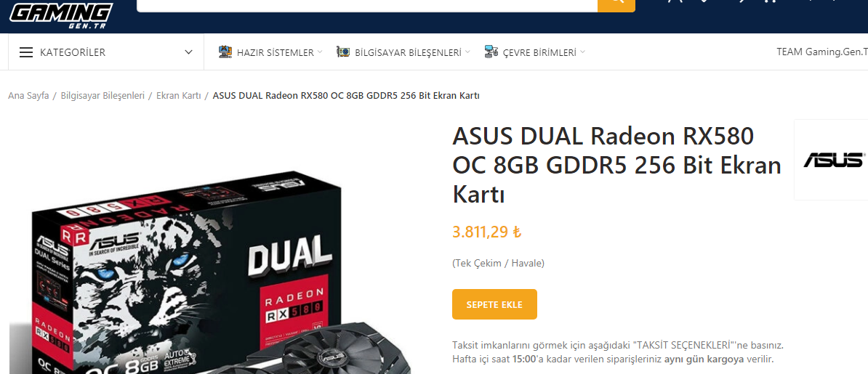
Task: Click the orange search button
Action: 616,6
